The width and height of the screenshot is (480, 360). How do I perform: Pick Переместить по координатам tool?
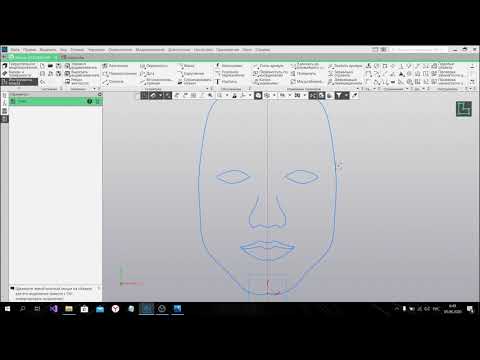270,74
